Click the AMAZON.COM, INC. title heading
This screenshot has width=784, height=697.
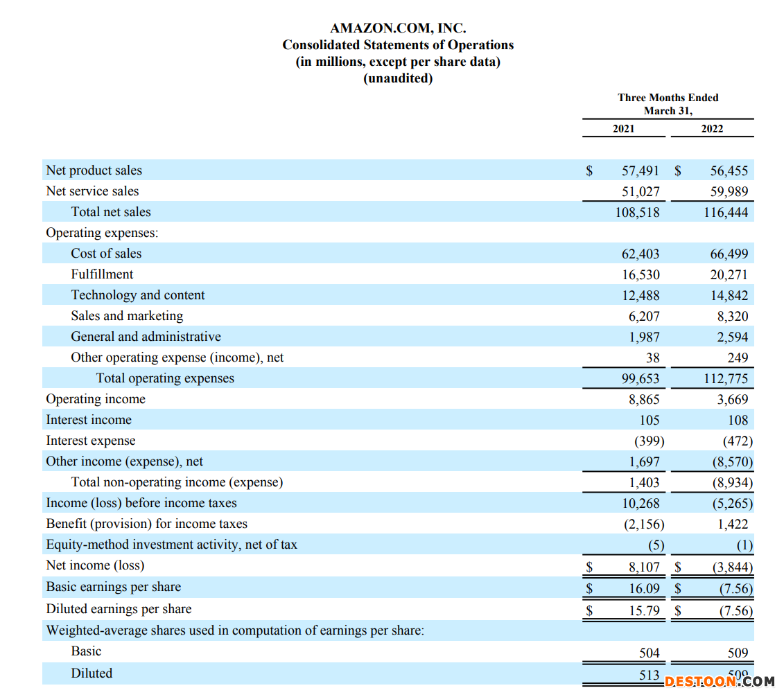point(398,28)
